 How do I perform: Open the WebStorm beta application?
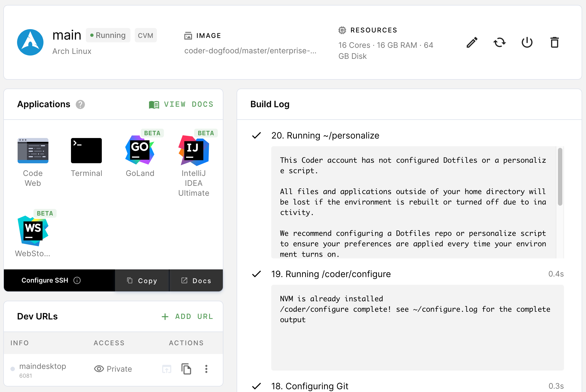[x=32, y=230]
